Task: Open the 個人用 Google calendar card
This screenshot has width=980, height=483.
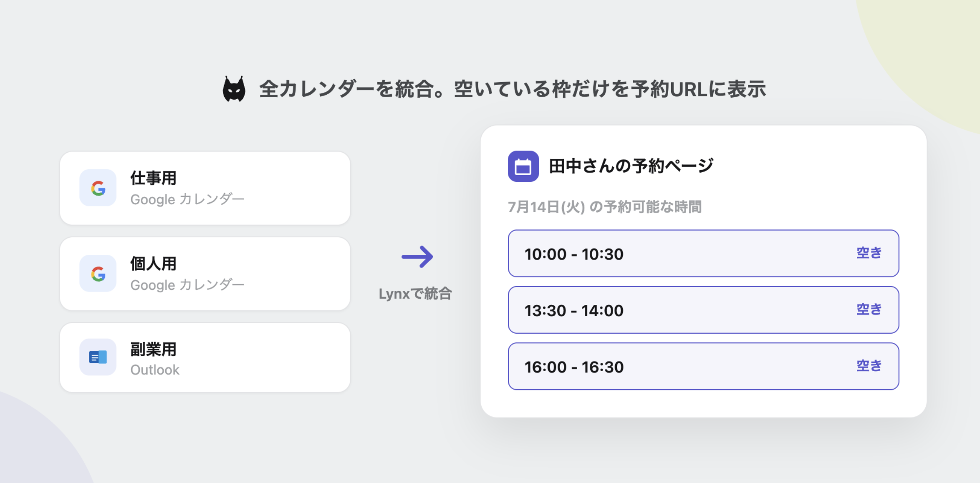Action: [205, 274]
